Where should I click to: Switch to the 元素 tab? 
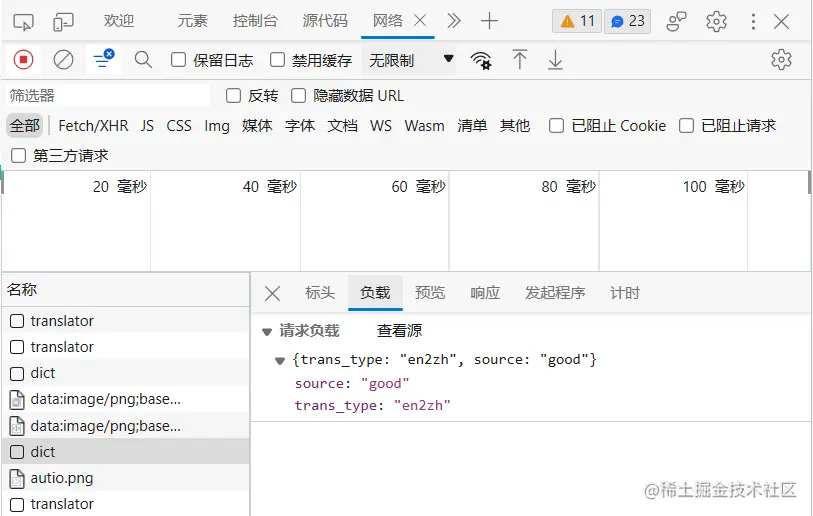pos(192,21)
